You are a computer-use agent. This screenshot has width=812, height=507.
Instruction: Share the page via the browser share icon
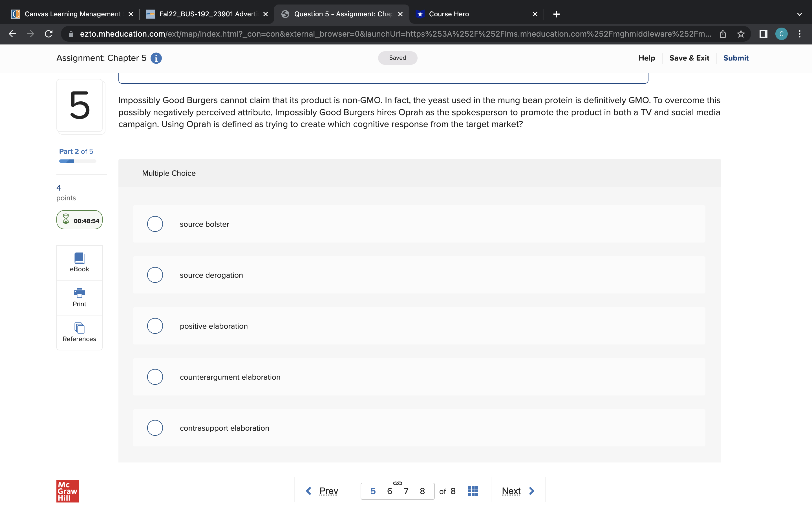pos(723,34)
